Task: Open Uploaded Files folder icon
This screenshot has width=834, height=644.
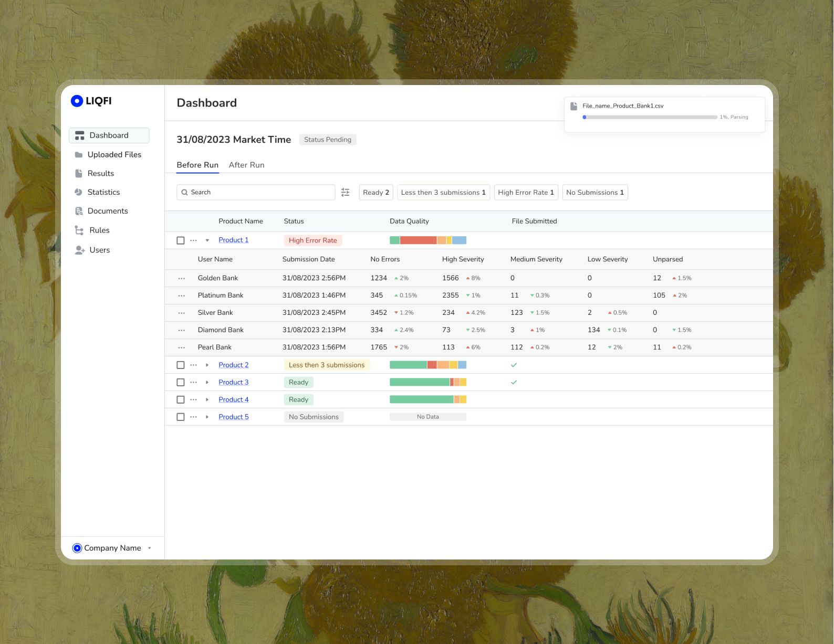Action: pos(79,155)
